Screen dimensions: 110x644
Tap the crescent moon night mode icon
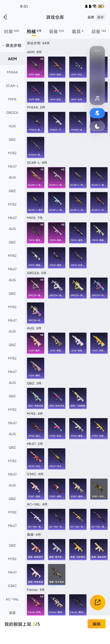pos(97,126)
